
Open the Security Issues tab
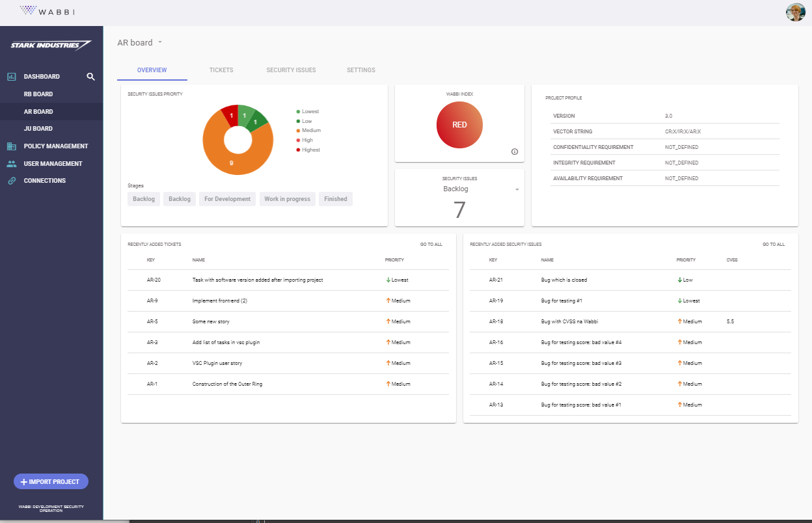(291, 70)
